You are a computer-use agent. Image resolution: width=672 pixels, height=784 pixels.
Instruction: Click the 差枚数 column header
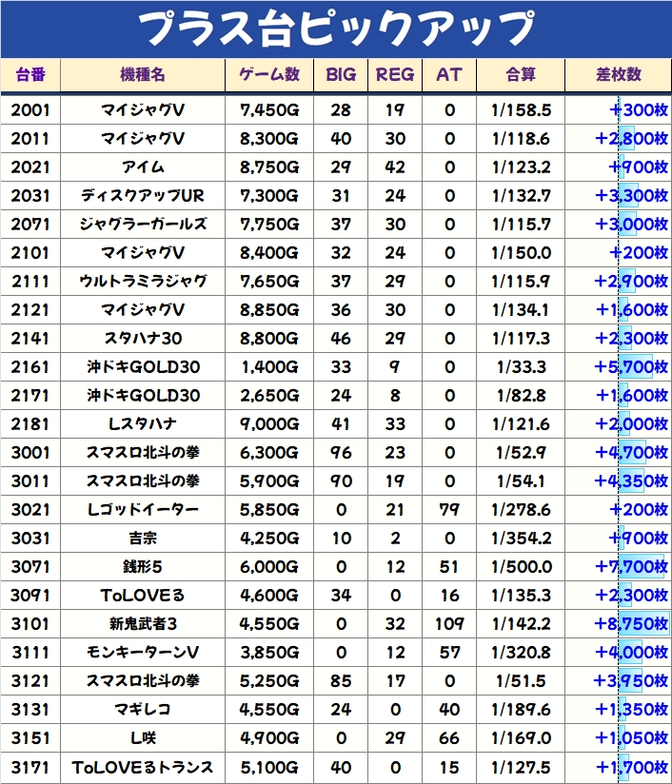coord(618,74)
